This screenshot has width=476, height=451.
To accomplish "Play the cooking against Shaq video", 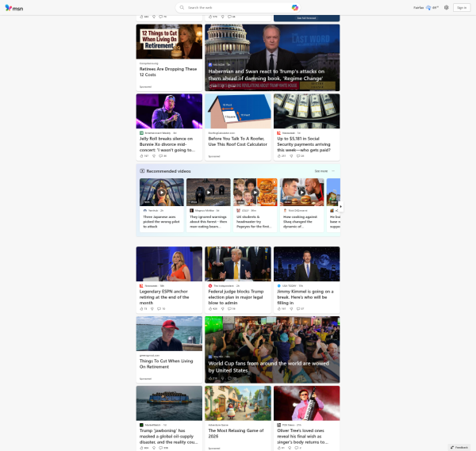I will coord(301,193).
